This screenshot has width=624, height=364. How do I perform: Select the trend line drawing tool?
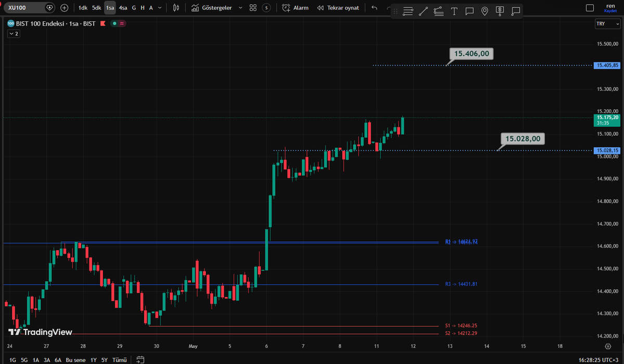[423, 11]
